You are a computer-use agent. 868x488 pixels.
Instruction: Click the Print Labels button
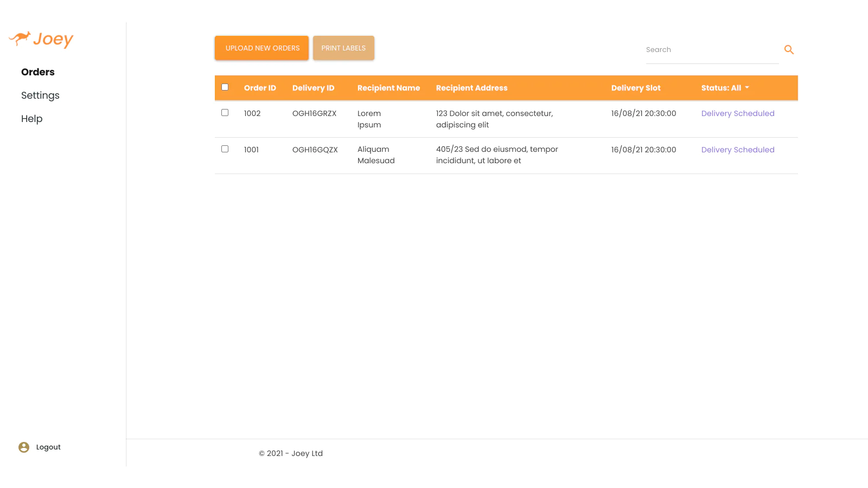point(343,48)
